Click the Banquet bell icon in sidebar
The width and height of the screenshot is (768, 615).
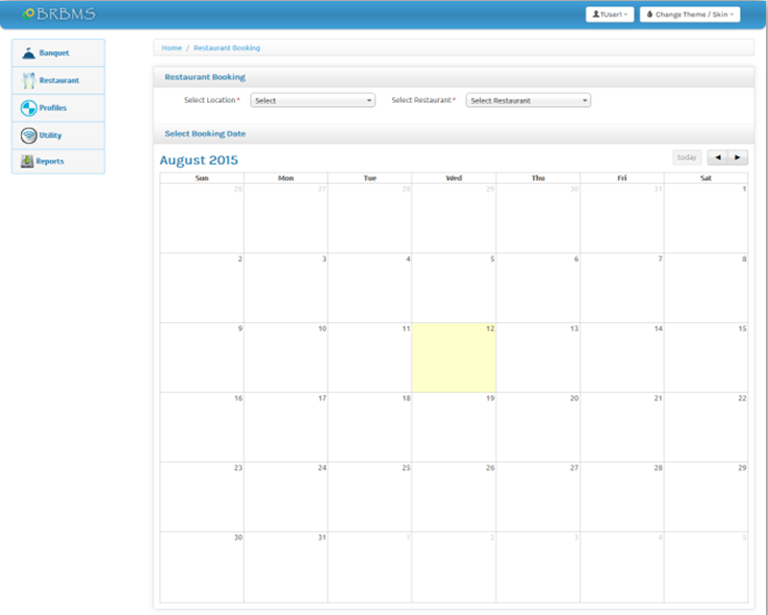[x=28, y=53]
